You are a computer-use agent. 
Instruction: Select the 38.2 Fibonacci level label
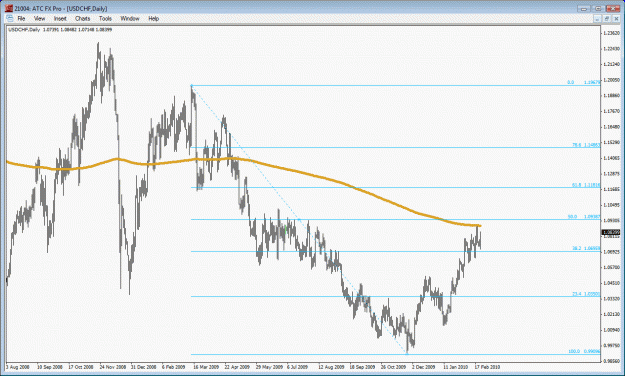(576, 248)
